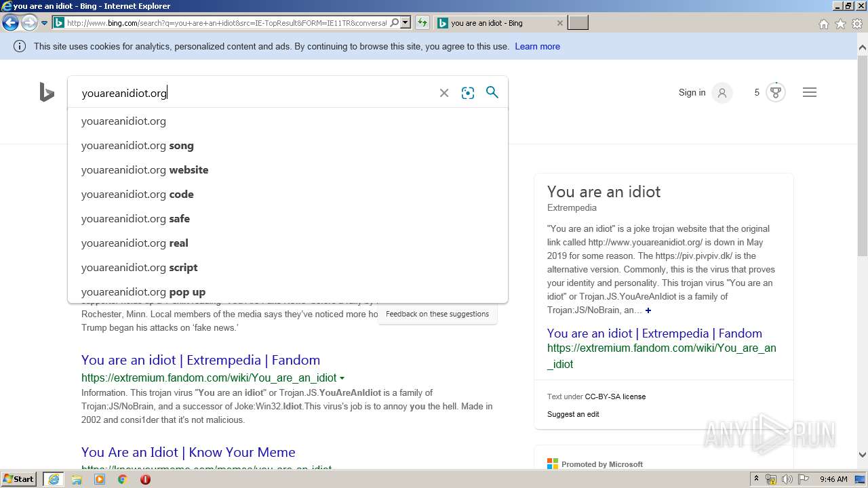Image resolution: width=868 pixels, height=488 pixels.
Task: Click the IE Home icon
Action: 823,24
